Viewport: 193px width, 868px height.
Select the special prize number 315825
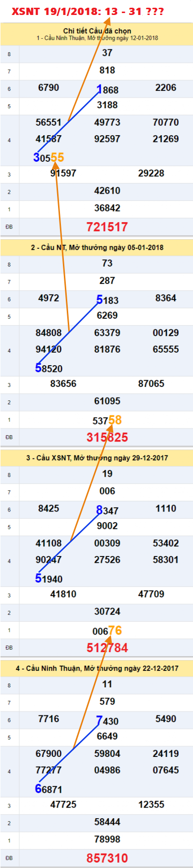pos(107,437)
